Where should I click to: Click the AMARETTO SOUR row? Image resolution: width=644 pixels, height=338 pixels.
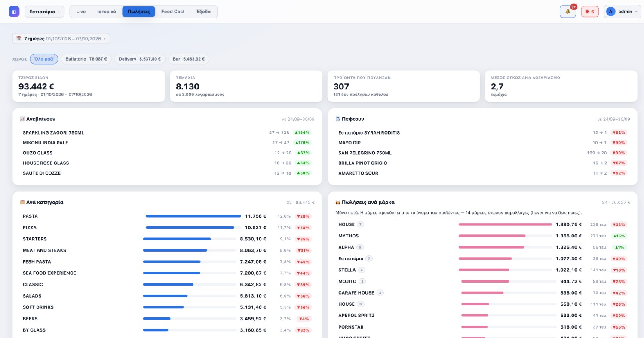tap(482, 173)
